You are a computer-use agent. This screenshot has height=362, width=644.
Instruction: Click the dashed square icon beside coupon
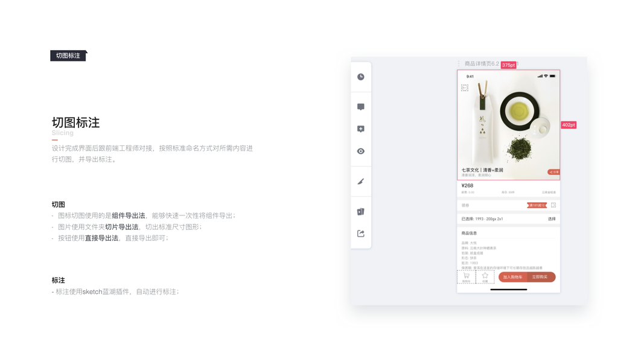pyautogui.click(x=553, y=205)
